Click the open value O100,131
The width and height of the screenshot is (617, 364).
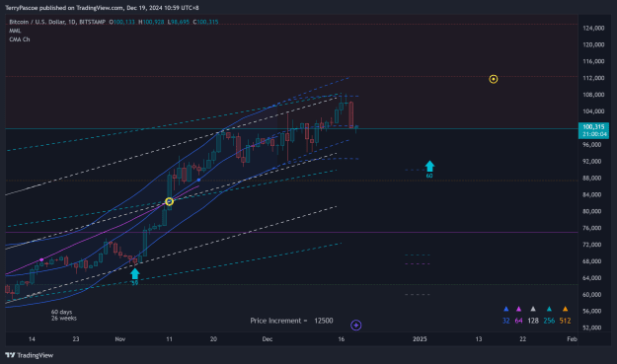[x=122, y=22]
